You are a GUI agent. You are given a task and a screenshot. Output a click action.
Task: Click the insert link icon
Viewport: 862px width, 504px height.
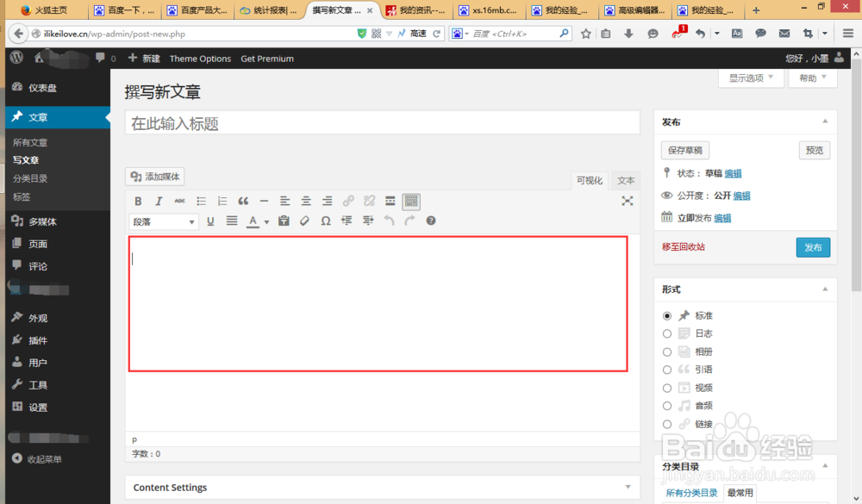click(x=348, y=201)
